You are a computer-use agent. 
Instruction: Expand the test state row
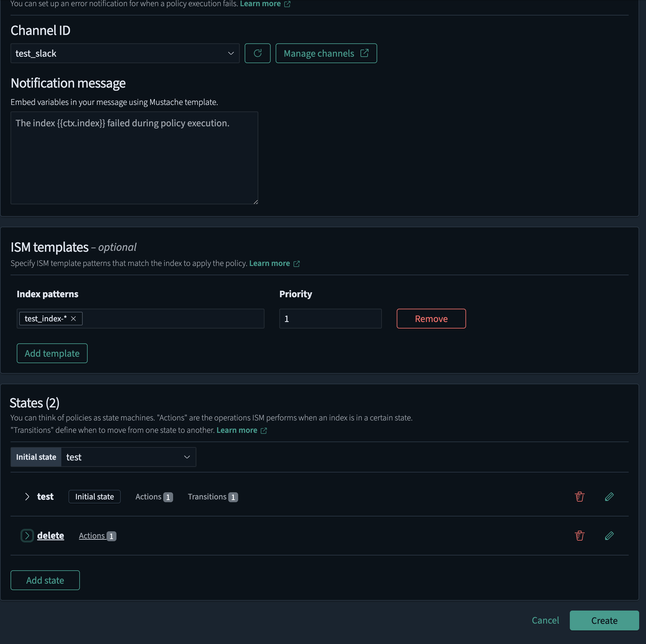27,497
